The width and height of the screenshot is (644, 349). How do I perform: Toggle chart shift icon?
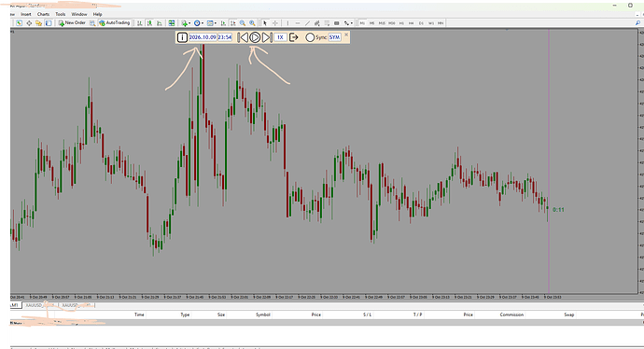pos(233,23)
